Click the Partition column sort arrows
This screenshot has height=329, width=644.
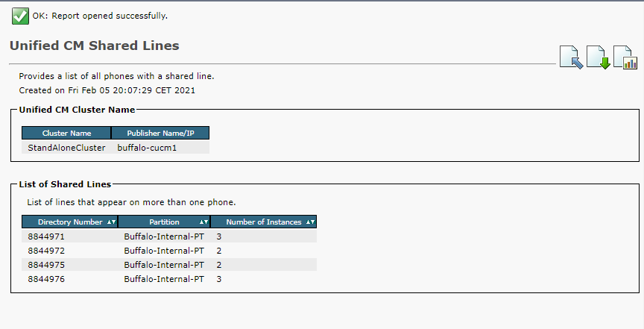coord(203,222)
